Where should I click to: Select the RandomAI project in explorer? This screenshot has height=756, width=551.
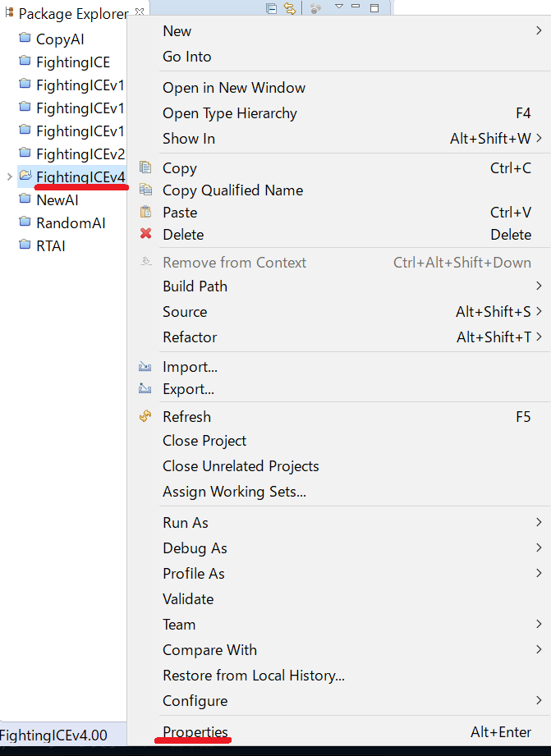point(62,222)
